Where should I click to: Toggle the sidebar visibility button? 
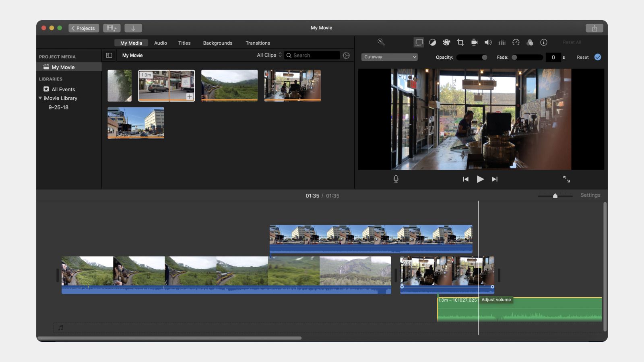tap(109, 55)
